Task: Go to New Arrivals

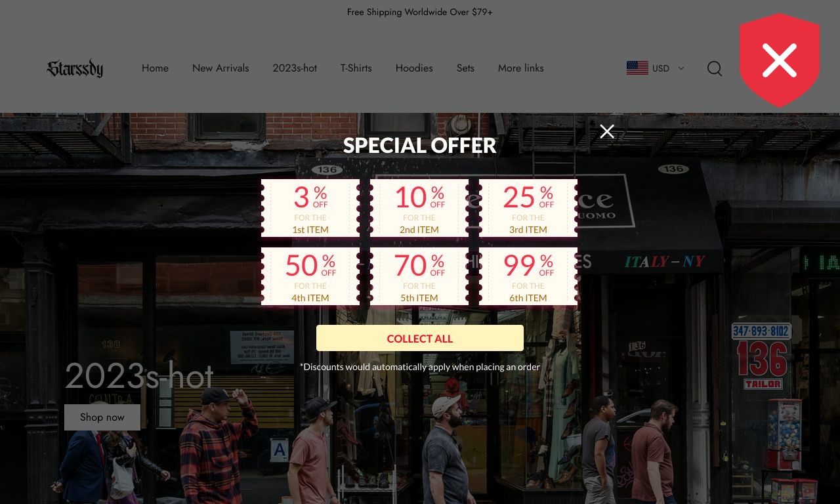Action: click(220, 68)
